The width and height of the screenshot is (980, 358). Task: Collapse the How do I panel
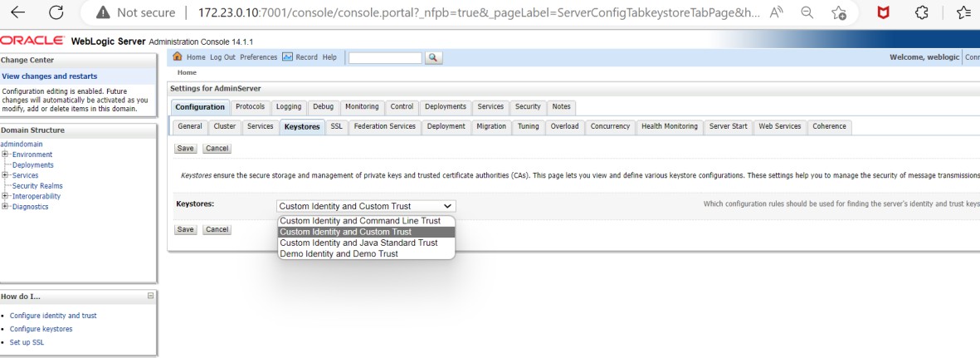(x=150, y=296)
